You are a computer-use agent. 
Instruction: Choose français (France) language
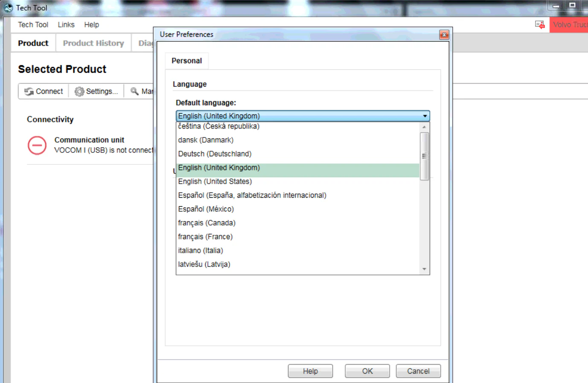tap(298, 237)
